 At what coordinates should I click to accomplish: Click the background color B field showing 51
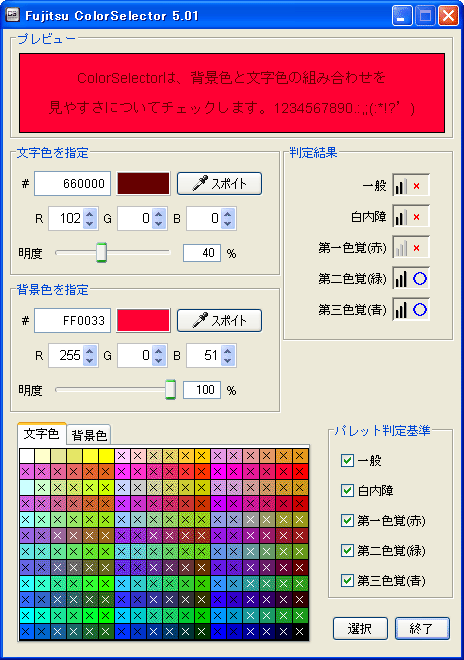click(204, 356)
